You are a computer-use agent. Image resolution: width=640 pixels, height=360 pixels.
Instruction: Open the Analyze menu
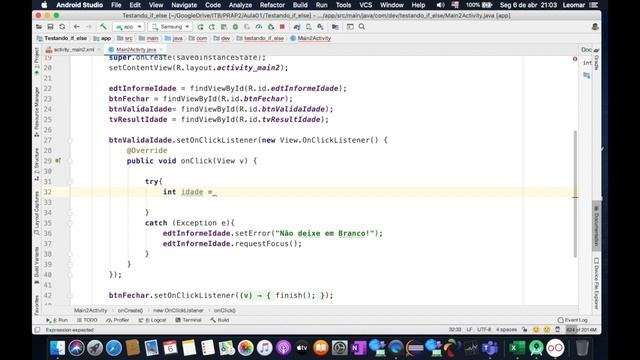(x=240, y=5)
